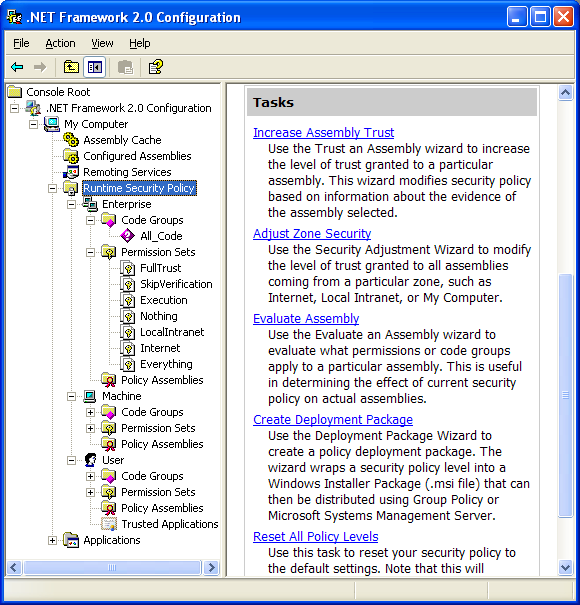Click tree pane scroll right arrow
Viewport: 580px width, 605px height.
(x=211, y=568)
